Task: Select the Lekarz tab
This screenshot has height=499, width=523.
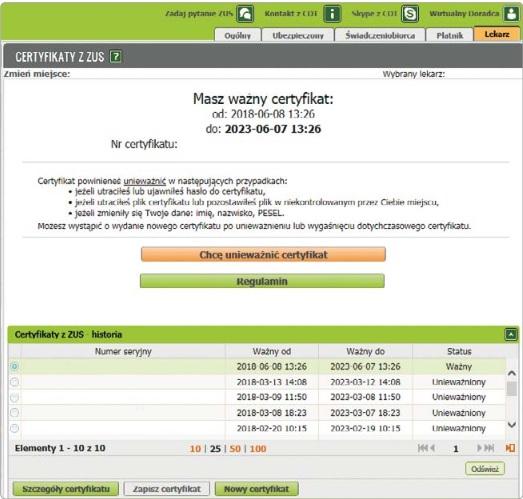Action: click(x=497, y=34)
